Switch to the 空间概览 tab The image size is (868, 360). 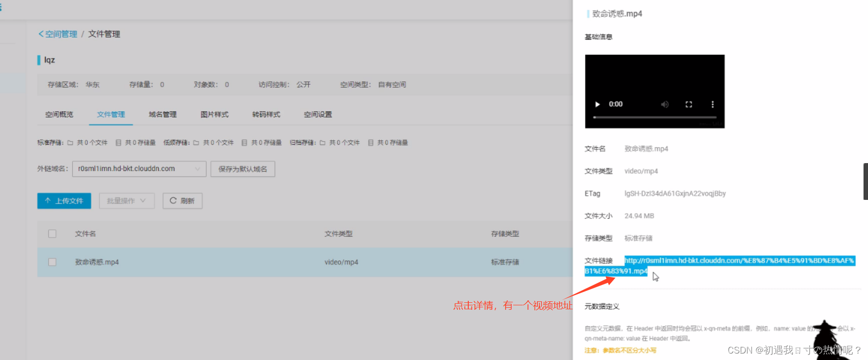[59, 114]
